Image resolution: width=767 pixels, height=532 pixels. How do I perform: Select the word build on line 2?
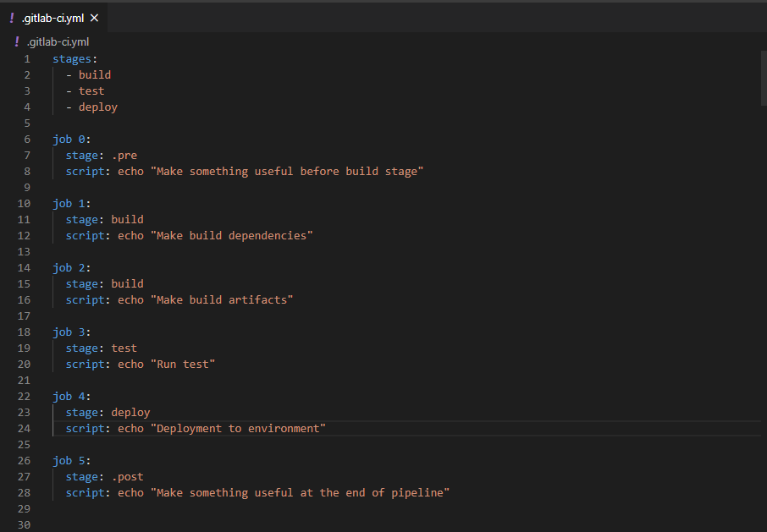pos(94,74)
